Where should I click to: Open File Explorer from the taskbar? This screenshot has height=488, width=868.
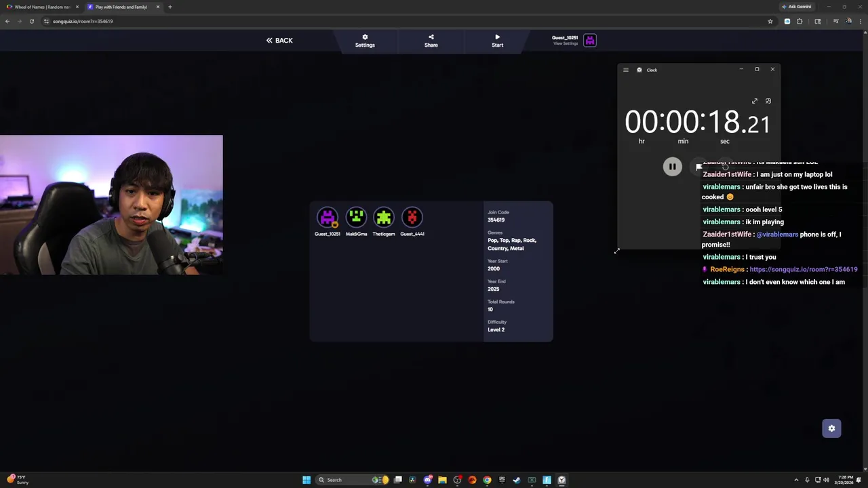coord(442,480)
